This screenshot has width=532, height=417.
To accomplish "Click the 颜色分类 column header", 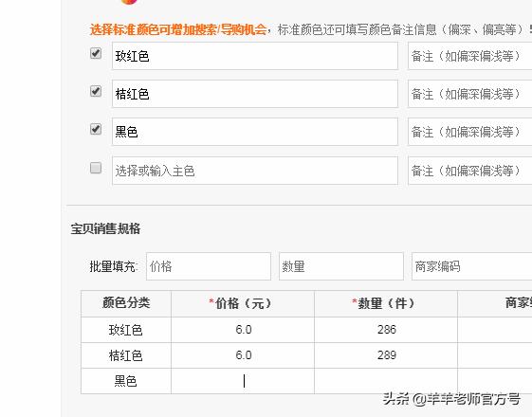I will (126, 303).
